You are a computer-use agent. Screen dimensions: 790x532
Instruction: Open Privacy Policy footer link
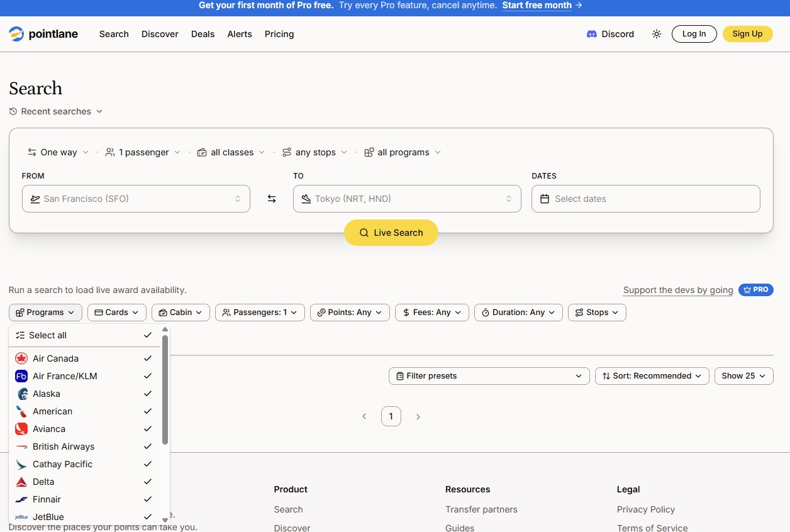click(x=646, y=509)
